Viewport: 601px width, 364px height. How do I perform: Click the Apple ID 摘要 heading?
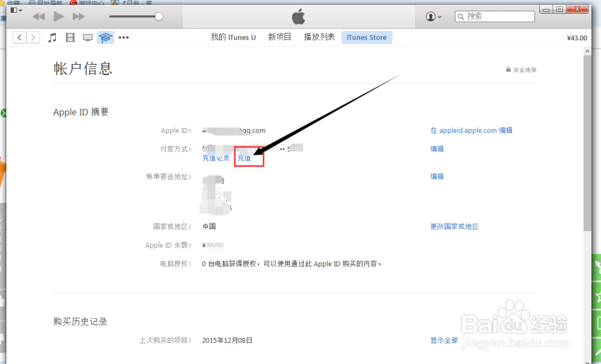click(x=81, y=112)
